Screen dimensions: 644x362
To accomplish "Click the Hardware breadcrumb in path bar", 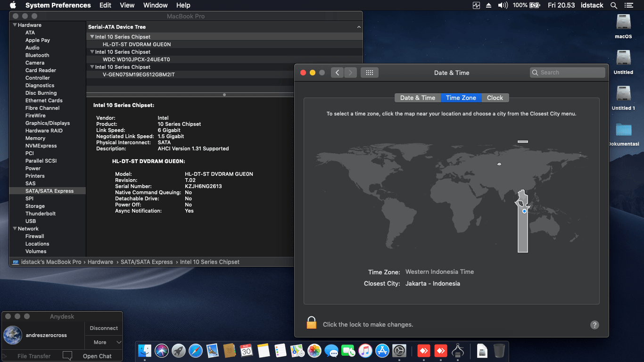I will pos(100,262).
